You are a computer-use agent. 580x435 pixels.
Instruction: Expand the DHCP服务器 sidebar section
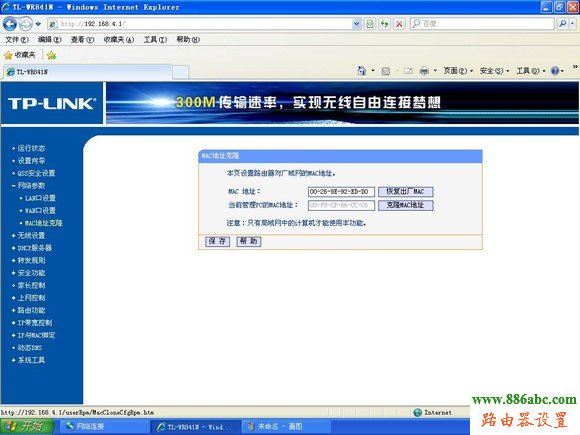[34, 248]
